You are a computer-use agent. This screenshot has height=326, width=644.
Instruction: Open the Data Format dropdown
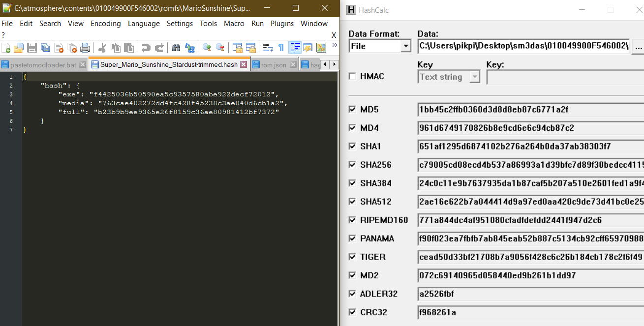click(406, 46)
